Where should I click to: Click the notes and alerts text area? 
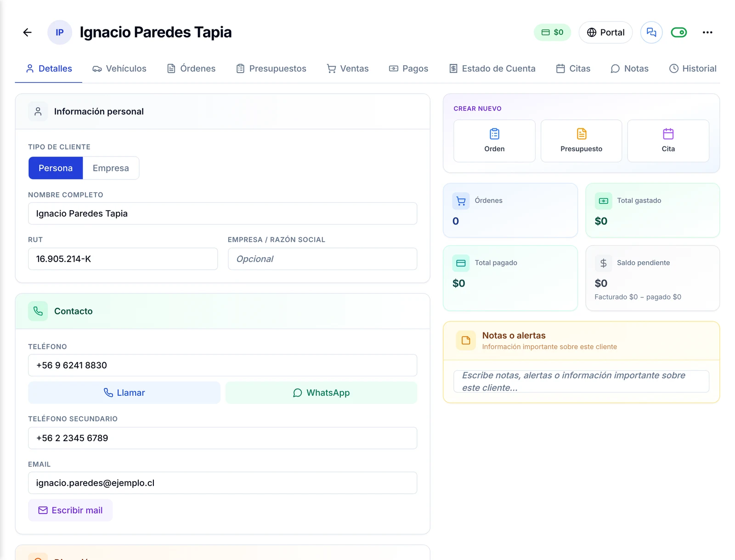(x=581, y=381)
